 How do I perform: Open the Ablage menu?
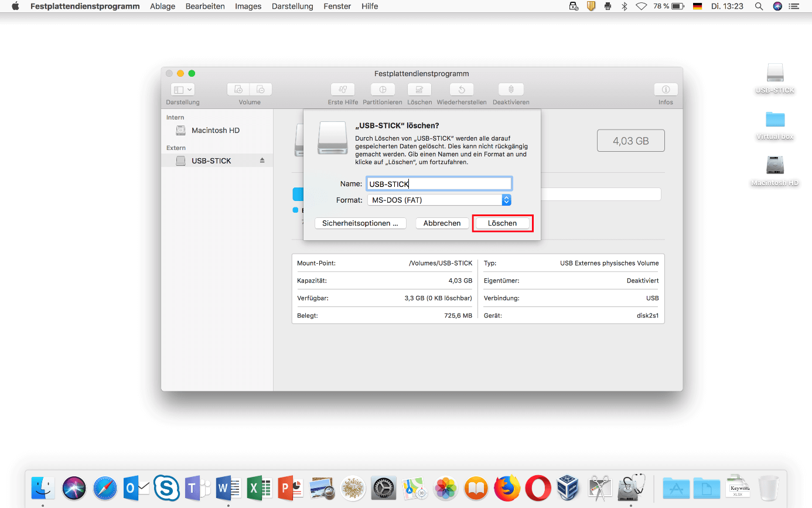pos(162,6)
